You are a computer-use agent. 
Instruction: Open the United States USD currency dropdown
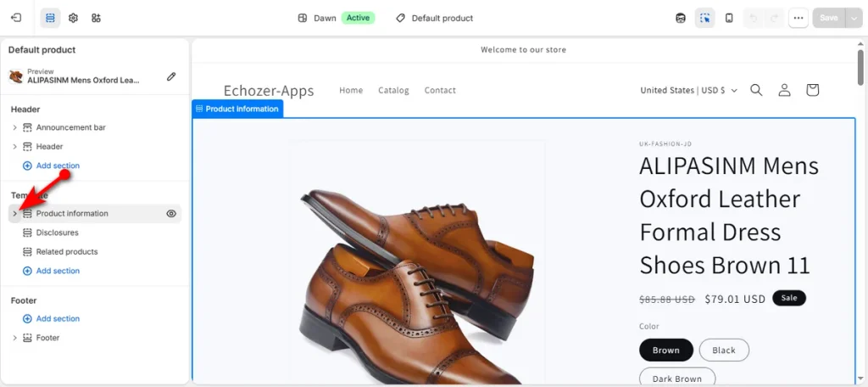688,90
